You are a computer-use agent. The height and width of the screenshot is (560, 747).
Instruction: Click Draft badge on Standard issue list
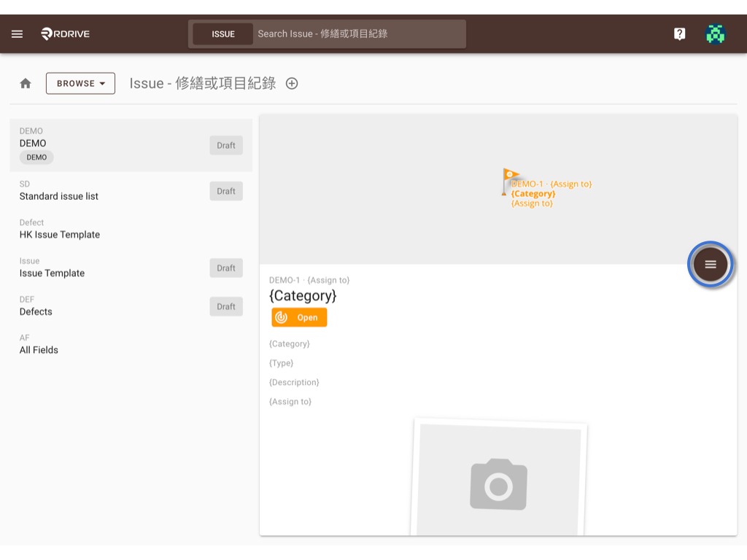(x=226, y=191)
